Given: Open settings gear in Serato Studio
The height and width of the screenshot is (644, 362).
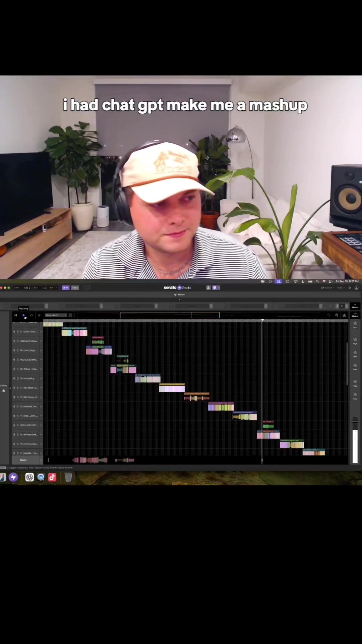Looking at the screenshot, I should click(x=350, y=288).
